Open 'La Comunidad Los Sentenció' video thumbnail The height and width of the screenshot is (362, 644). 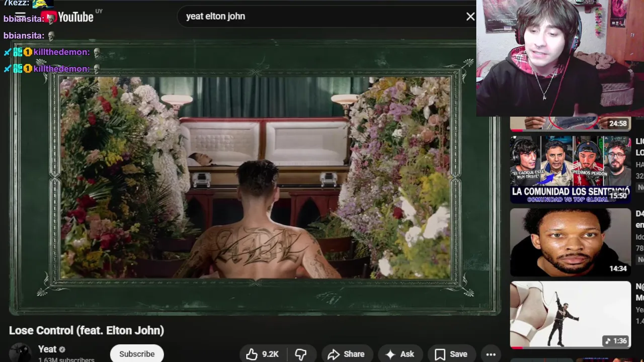(x=570, y=169)
